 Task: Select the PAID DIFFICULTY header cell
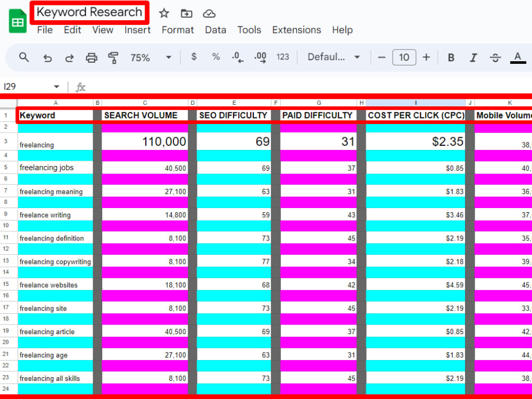click(x=319, y=115)
